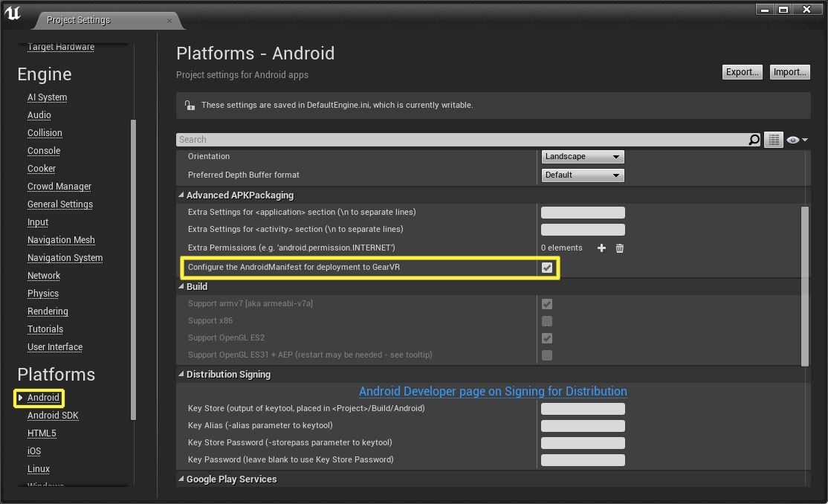The width and height of the screenshot is (828, 504).
Task: Click the settings Search field
Action: click(x=462, y=140)
